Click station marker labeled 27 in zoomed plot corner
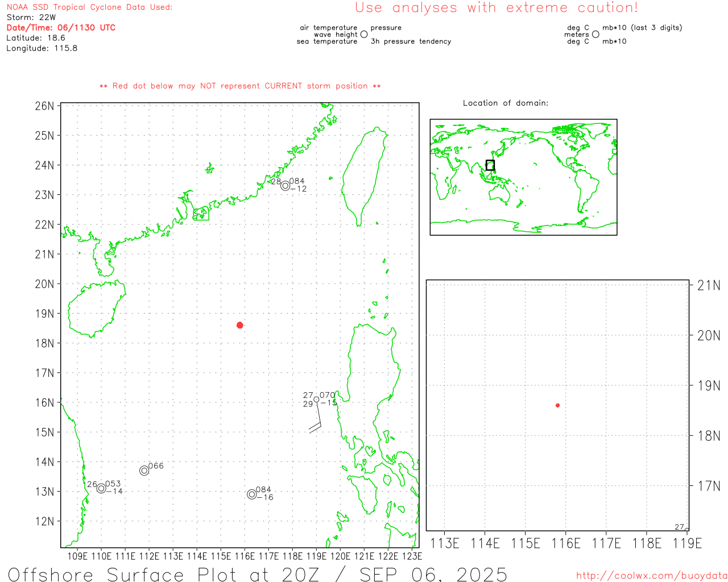 click(x=687, y=529)
